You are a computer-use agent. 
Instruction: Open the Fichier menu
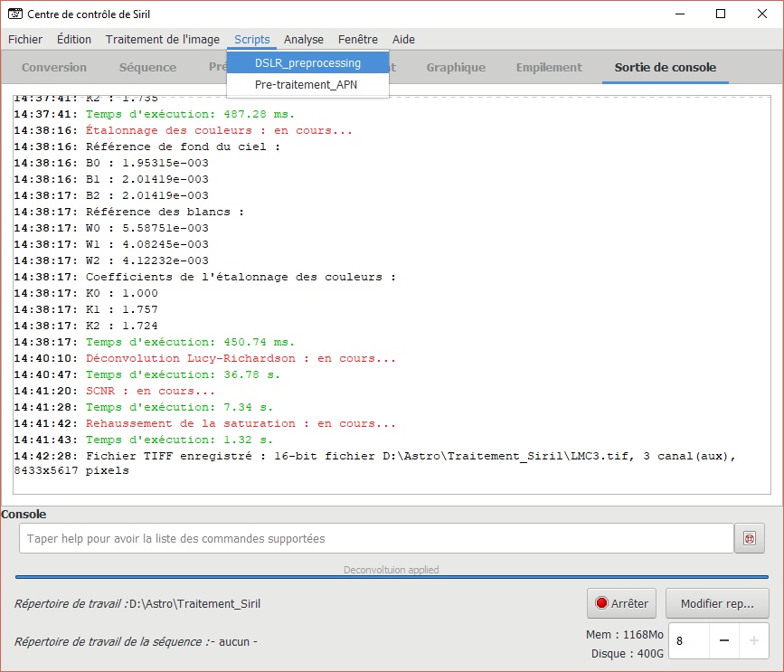[x=25, y=40]
